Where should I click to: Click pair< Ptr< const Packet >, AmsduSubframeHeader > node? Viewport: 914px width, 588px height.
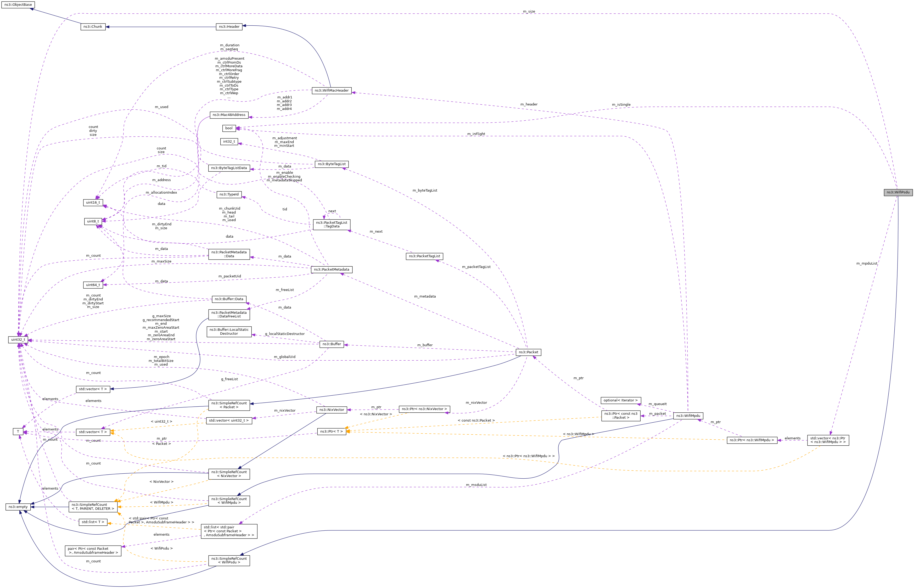click(93, 551)
